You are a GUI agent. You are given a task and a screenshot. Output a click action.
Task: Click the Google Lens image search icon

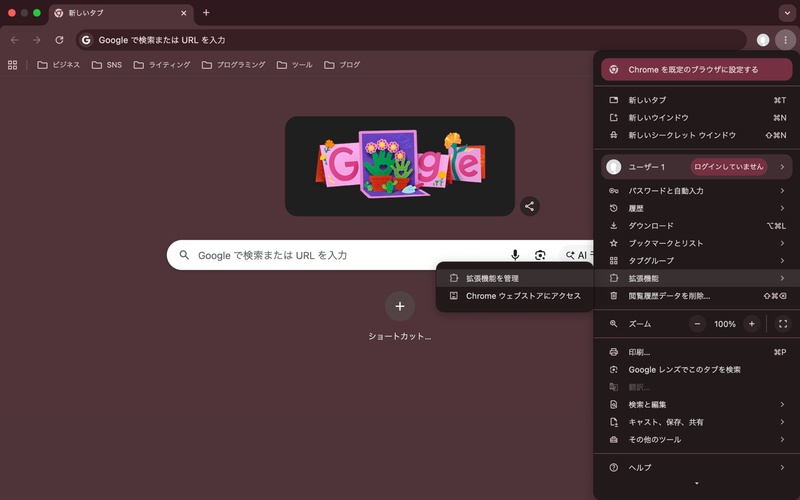pos(540,255)
